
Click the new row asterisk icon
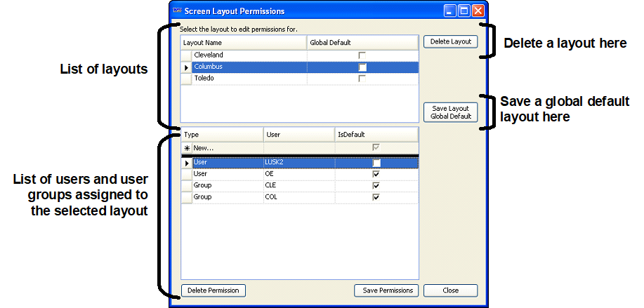click(x=187, y=149)
